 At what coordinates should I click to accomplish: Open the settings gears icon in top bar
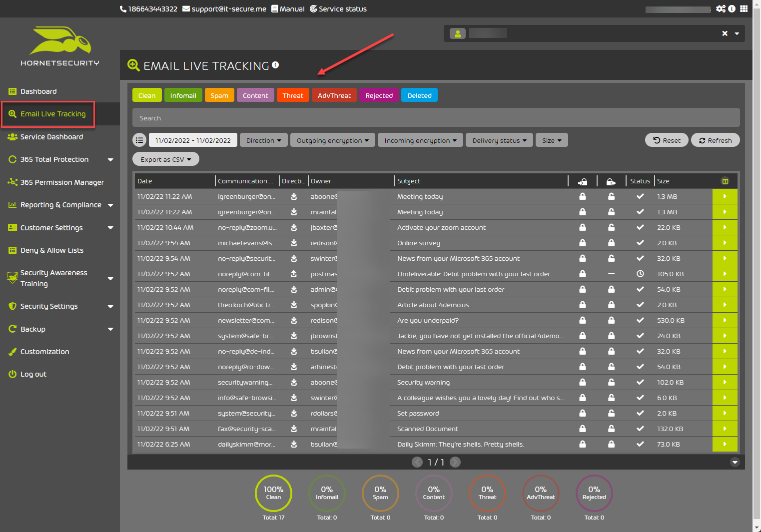pos(721,9)
